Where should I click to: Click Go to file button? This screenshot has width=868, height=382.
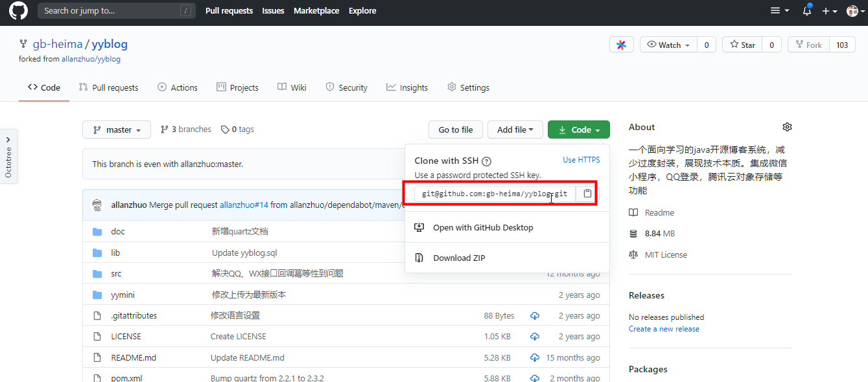pos(456,129)
